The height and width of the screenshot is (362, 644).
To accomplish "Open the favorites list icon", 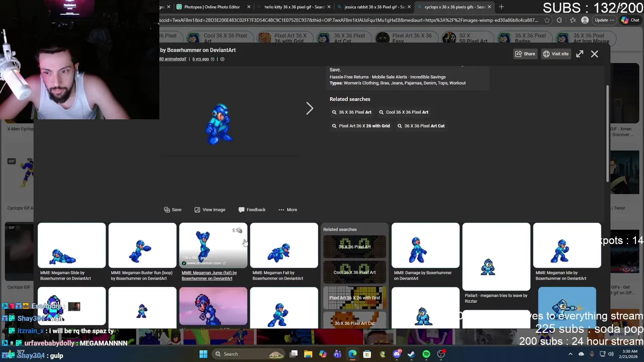I will 573,20.
